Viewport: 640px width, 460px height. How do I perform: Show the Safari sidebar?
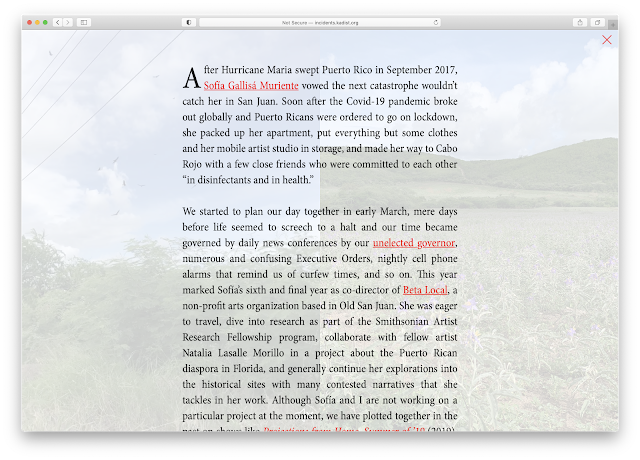coord(84,22)
